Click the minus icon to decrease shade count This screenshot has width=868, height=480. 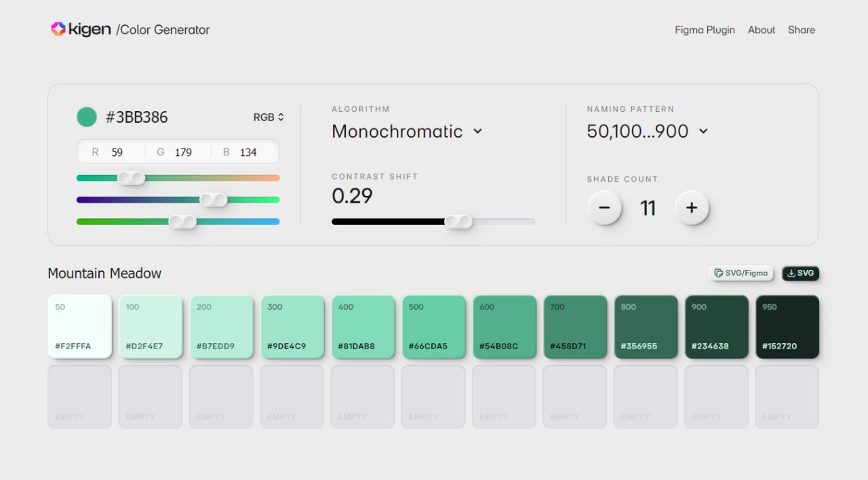[604, 208]
